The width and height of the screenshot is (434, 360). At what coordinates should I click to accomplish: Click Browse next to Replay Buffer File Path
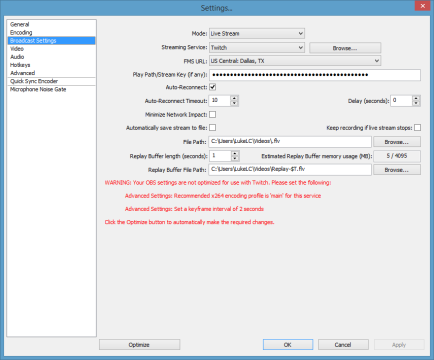tap(397, 170)
